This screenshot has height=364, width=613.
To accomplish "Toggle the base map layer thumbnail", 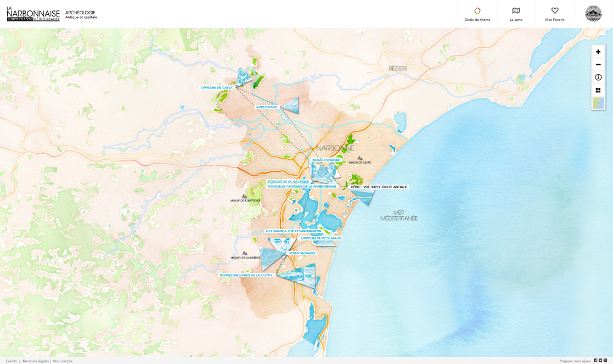I will (x=598, y=103).
